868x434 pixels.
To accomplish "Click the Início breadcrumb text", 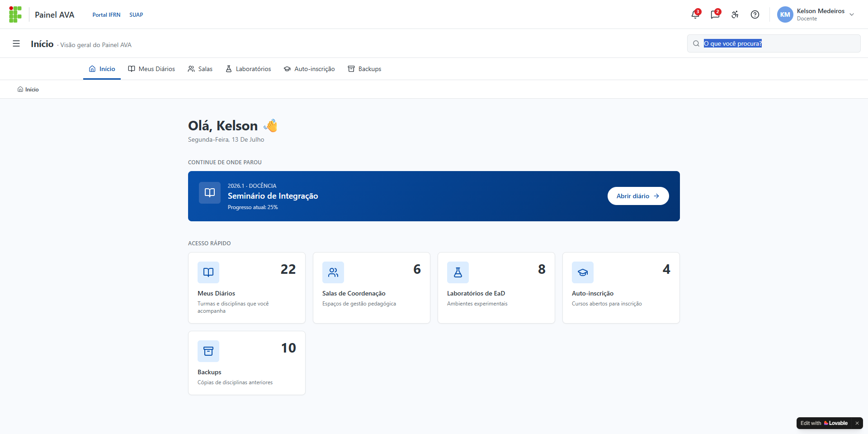I will pyautogui.click(x=32, y=90).
